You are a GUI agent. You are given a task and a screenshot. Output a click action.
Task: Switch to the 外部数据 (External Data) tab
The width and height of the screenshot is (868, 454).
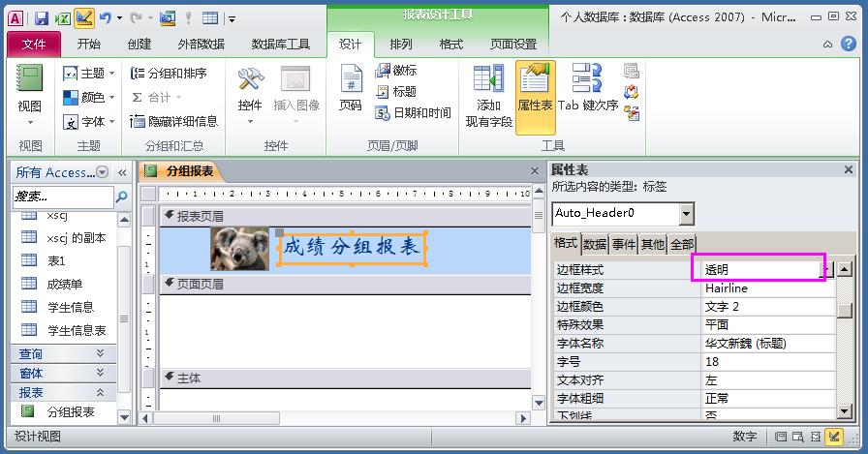[x=201, y=45]
